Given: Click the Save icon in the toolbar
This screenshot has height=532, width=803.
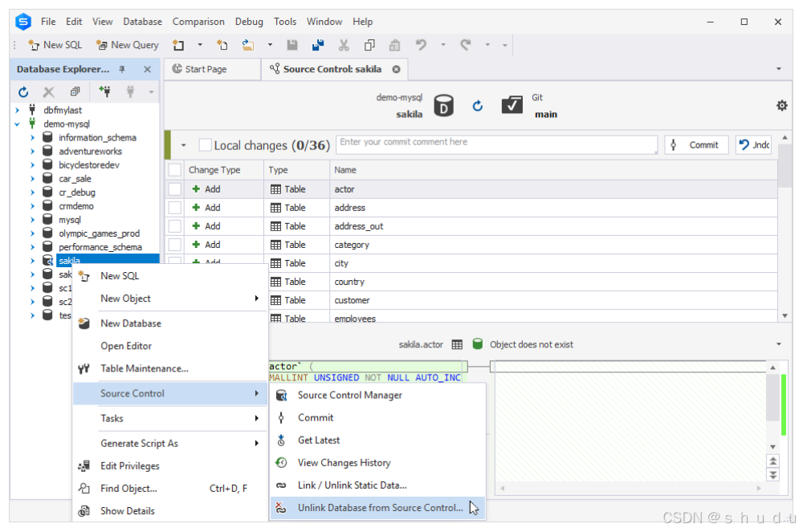Looking at the screenshot, I should tap(291, 45).
